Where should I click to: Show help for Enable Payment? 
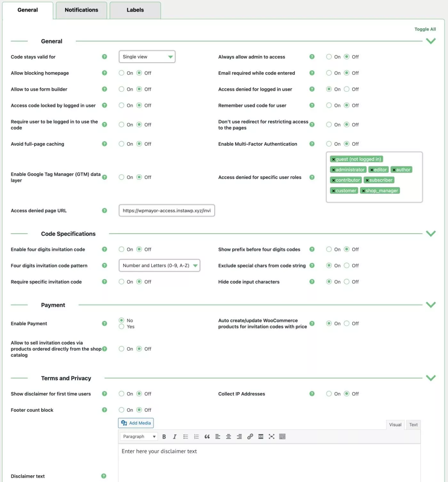pos(104,323)
